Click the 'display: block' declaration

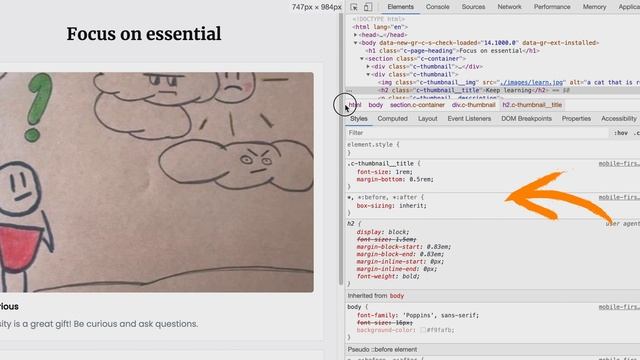point(382,232)
